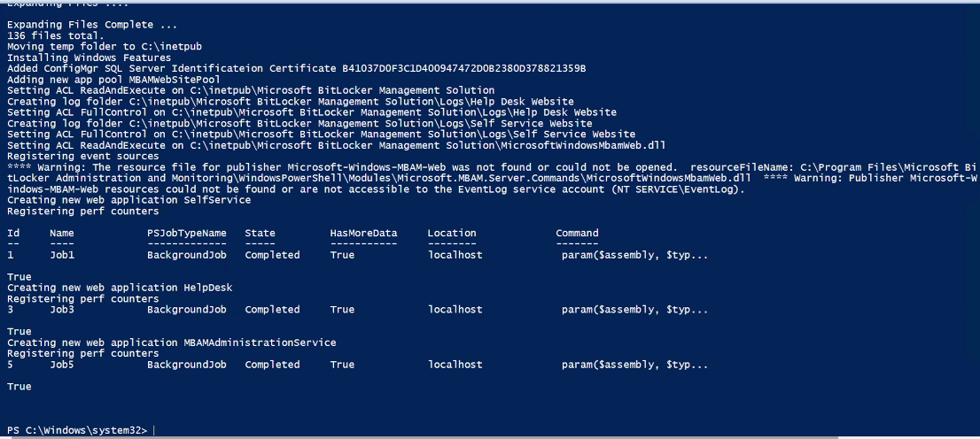This screenshot has height=439, width=980.
Task: Select the Job1 name entry
Action: click(x=62, y=255)
